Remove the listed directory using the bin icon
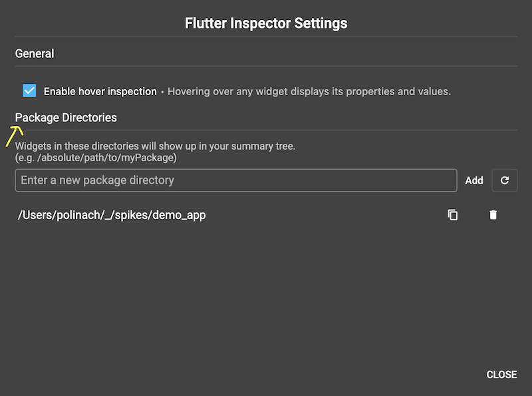The width and height of the screenshot is (532, 396). point(493,215)
